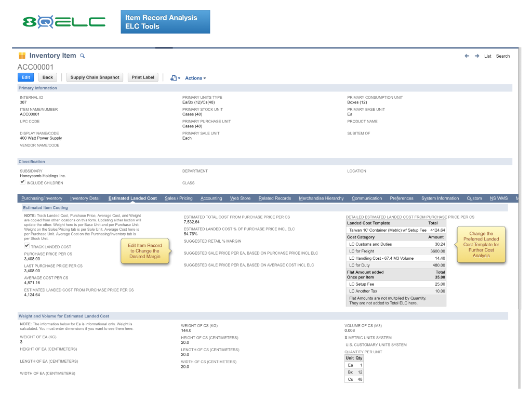Click the internal ID value 387
The image size is (532, 399).
tap(23, 102)
